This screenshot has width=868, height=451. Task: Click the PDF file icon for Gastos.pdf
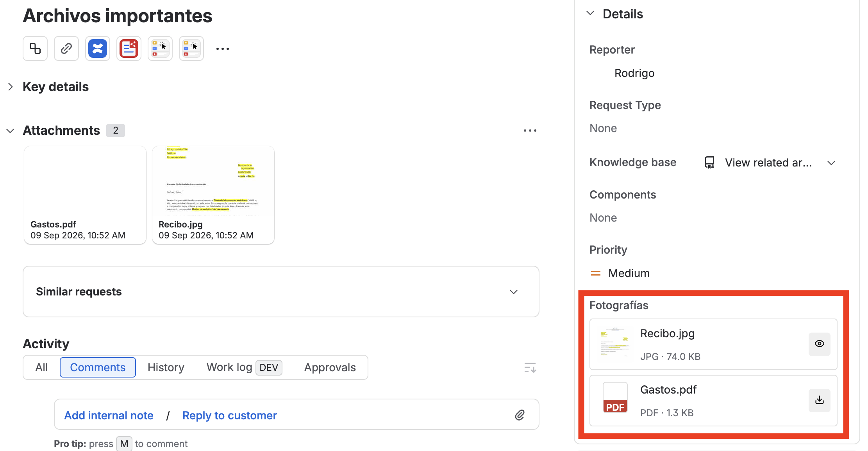coord(615,398)
